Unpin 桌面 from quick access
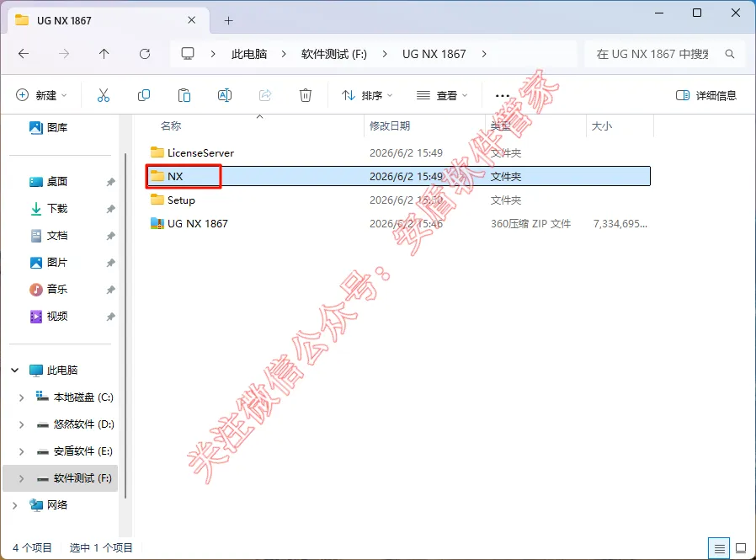Viewport: 756px width, 560px height. coord(110,182)
